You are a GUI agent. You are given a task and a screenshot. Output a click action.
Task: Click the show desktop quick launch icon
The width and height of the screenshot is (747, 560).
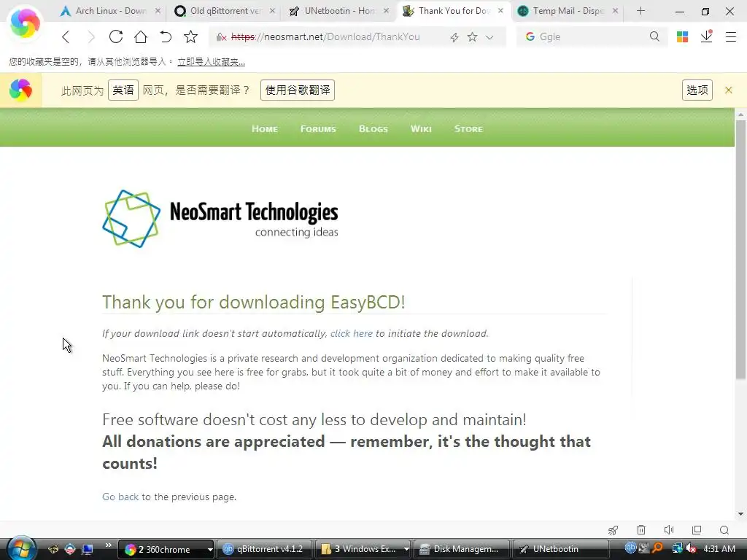click(x=88, y=550)
